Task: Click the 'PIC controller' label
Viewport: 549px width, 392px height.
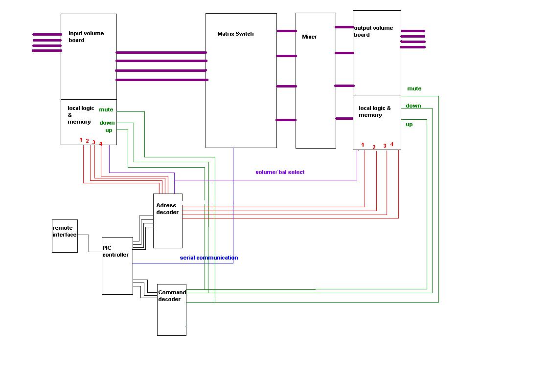Action: click(x=115, y=251)
